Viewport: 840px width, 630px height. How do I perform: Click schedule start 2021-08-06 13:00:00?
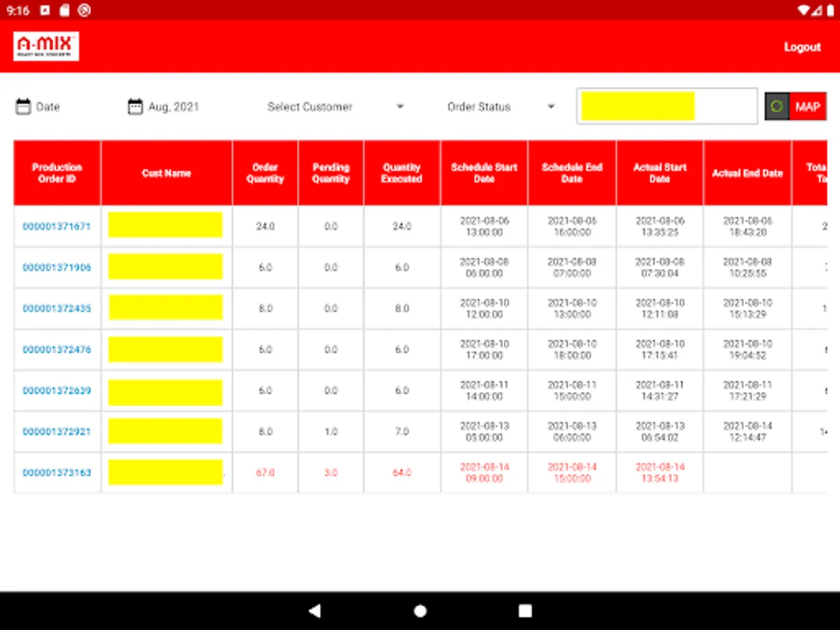click(x=484, y=226)
